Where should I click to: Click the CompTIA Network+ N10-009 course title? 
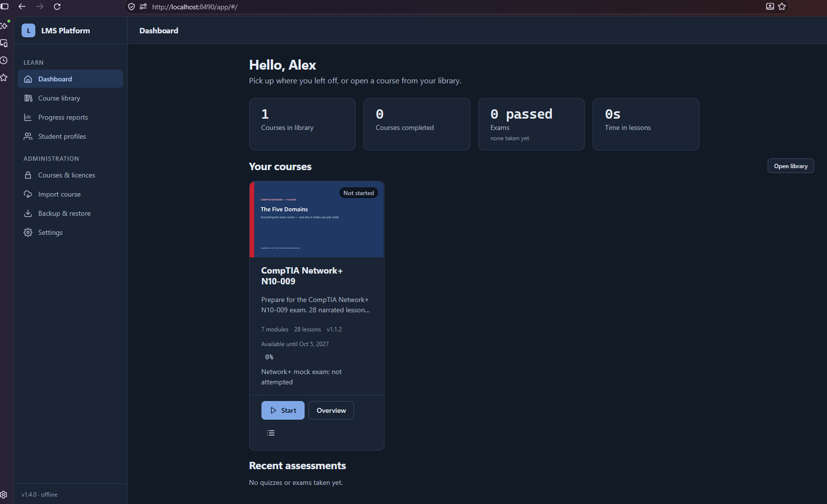[302, 276]
